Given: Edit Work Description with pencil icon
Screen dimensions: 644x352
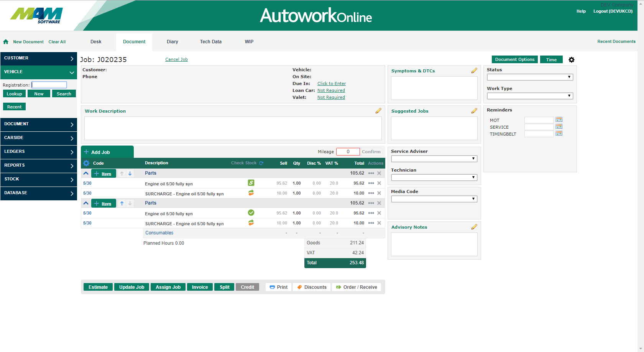Looking at the screenshot, I should [378, 111].
